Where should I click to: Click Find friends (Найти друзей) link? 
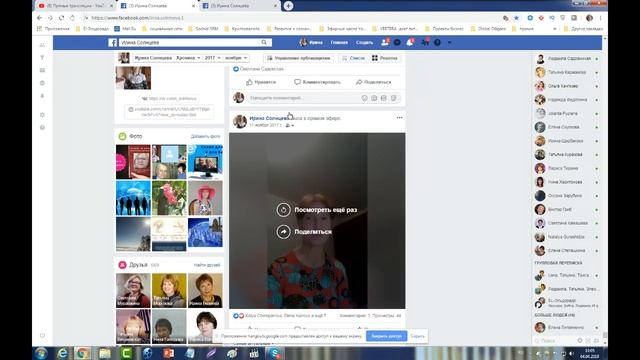pyautogui.click(x=207, y=265)
